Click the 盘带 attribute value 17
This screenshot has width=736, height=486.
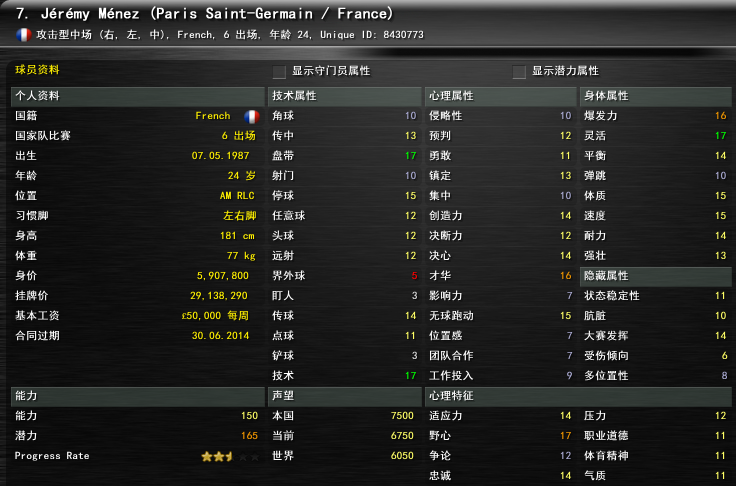(x=411, y=156)
